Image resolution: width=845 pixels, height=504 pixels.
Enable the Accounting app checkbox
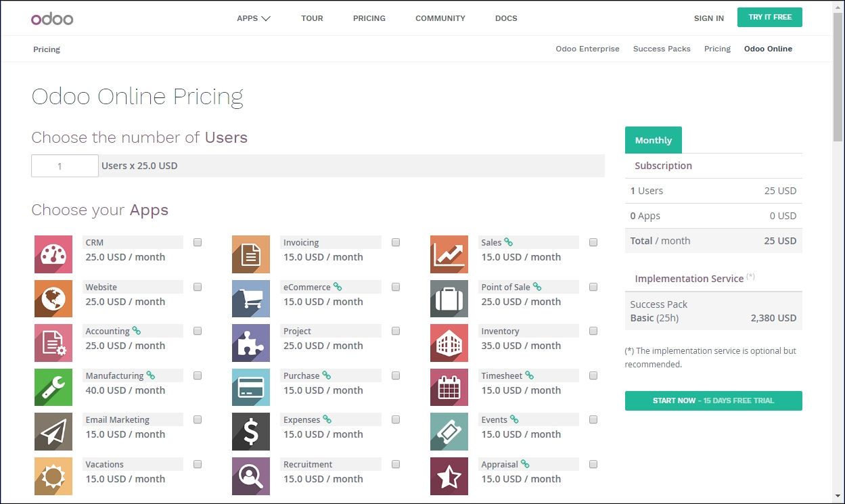[198, 331]
